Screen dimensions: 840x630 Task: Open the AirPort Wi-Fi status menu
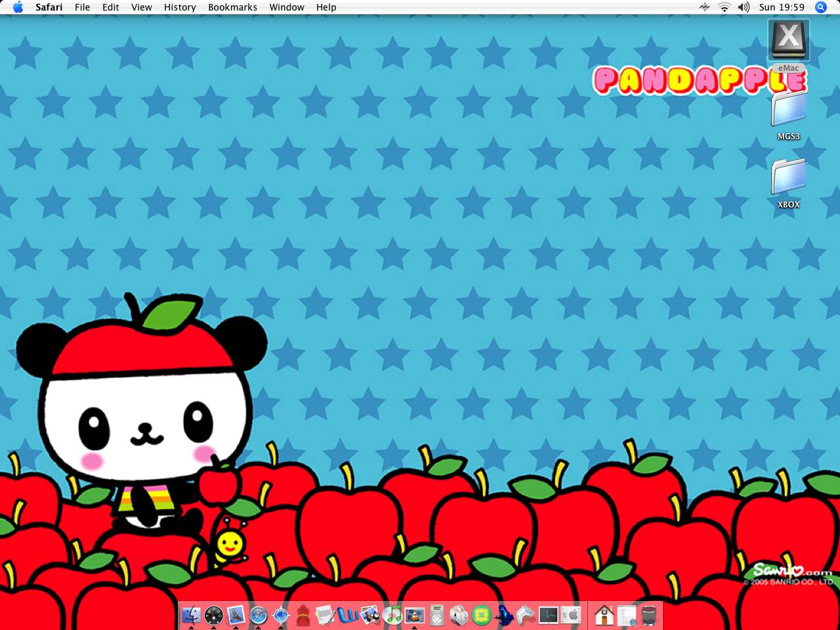point(724,7)
